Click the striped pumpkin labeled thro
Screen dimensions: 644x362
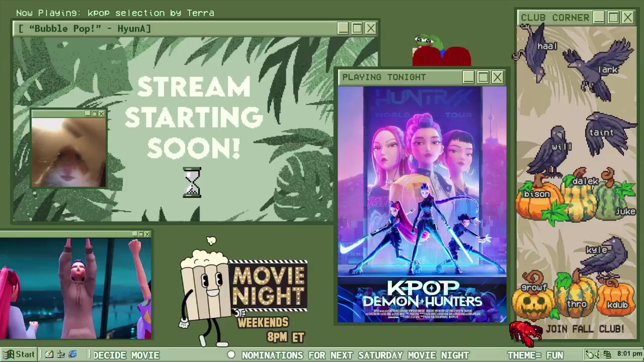point(575,295)
